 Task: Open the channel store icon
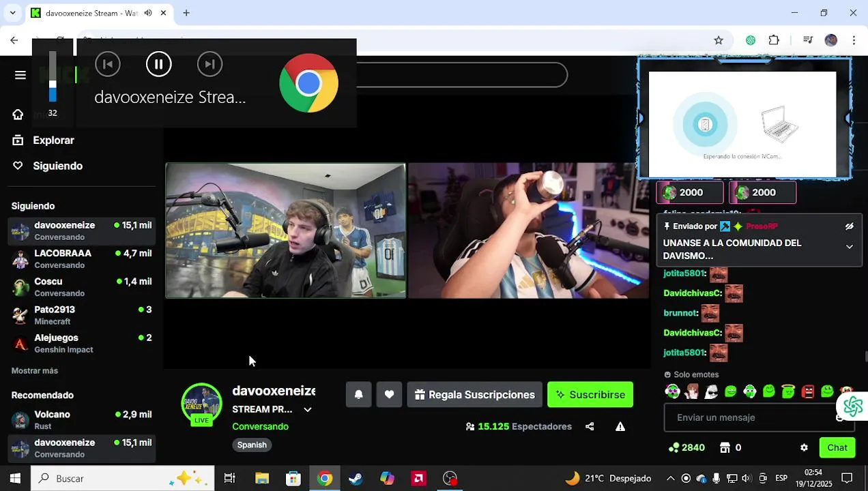[x=725, y=448]
